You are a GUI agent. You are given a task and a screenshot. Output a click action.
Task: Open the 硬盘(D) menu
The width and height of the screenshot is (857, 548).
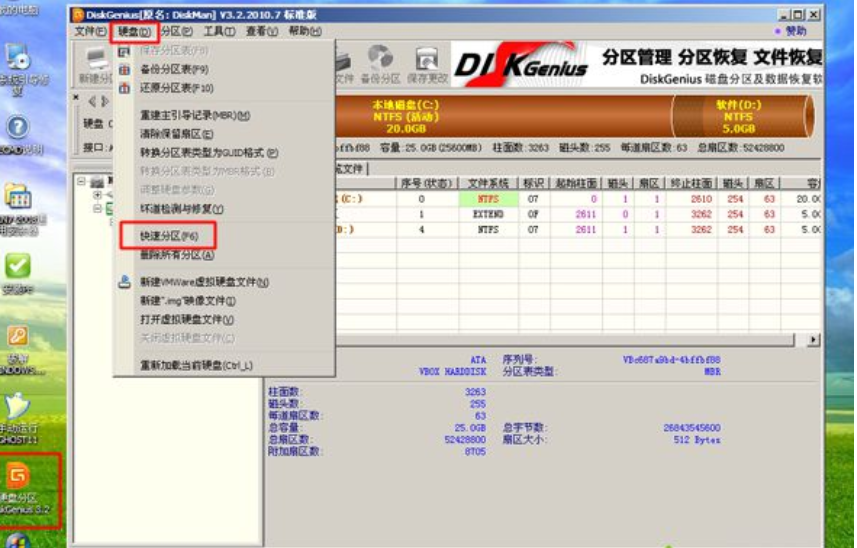click(134, 32)
